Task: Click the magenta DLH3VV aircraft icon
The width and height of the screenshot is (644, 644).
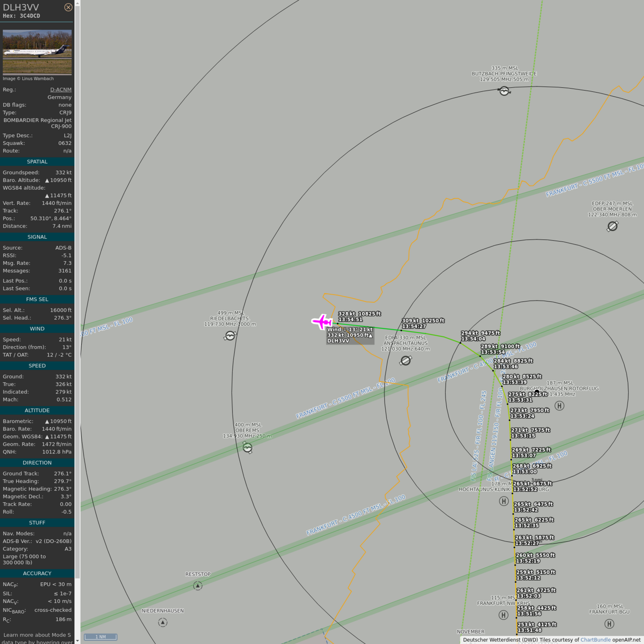Action: coord(322,322)
